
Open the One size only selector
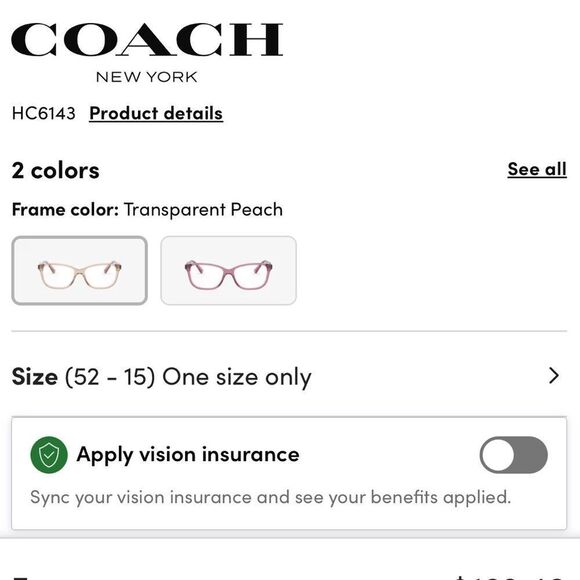237,377
